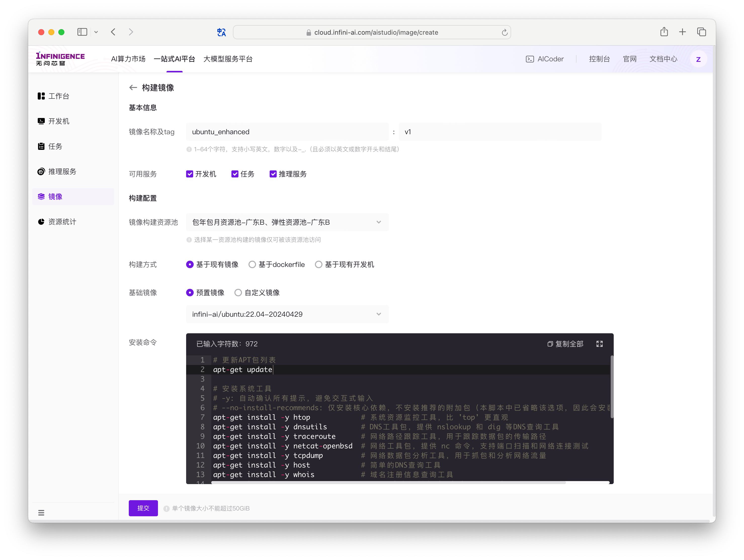
Task: Open AICoder link
Action: click(x=545, y=59)
